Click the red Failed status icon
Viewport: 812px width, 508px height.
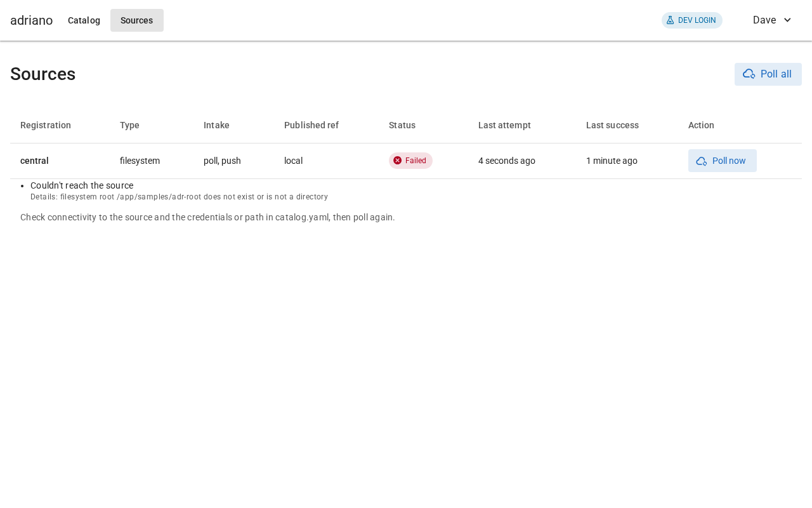point(398,161)
